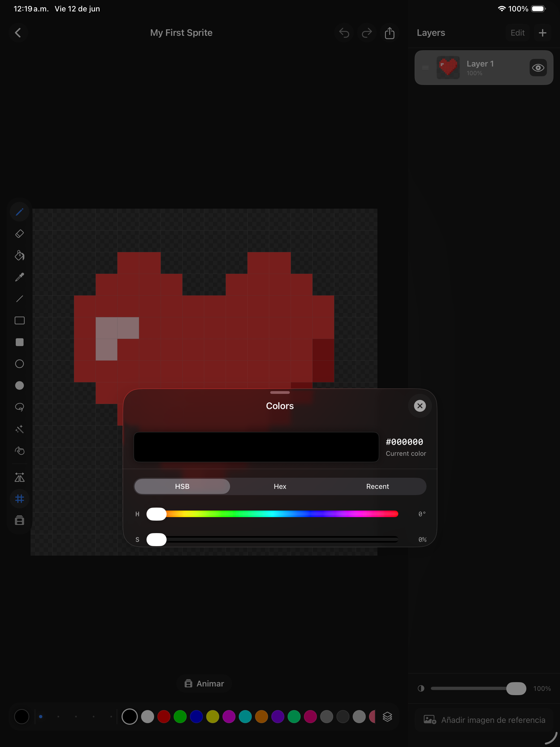Close the Colors panel
The width and height of the screenshot is (560, 747).
click(420, 406)
